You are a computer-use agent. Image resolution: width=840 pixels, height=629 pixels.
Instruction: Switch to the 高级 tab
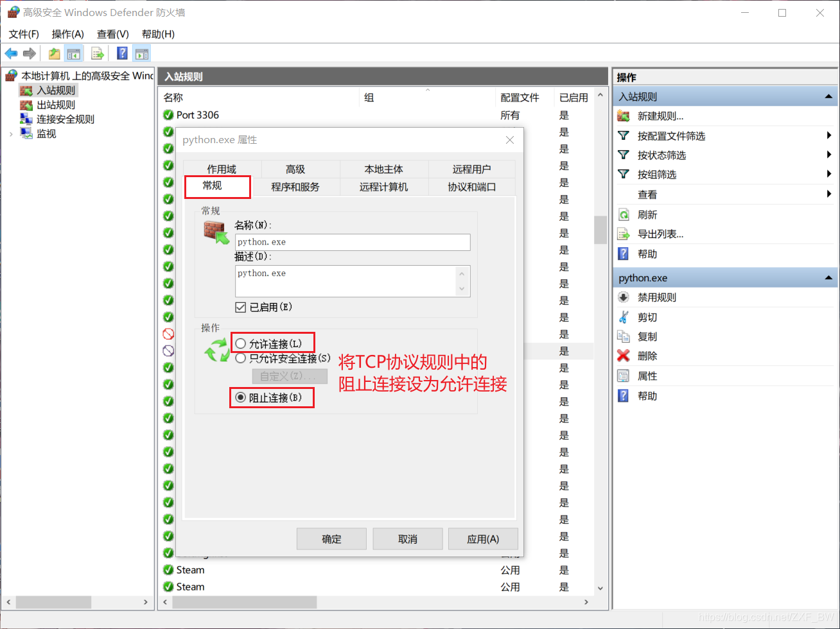pos(295,169)
